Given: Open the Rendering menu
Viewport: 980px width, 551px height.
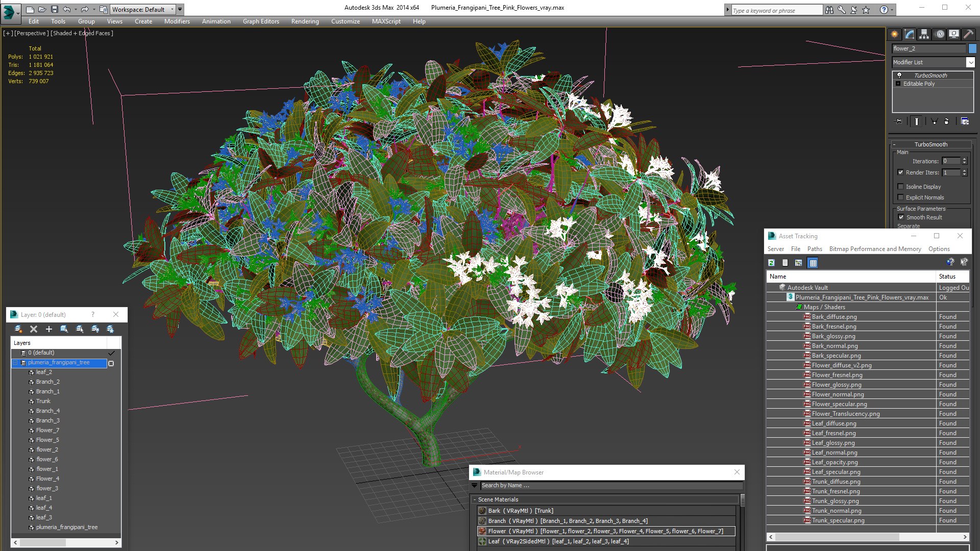Looking at the screenshot, I should pos(305,21).
